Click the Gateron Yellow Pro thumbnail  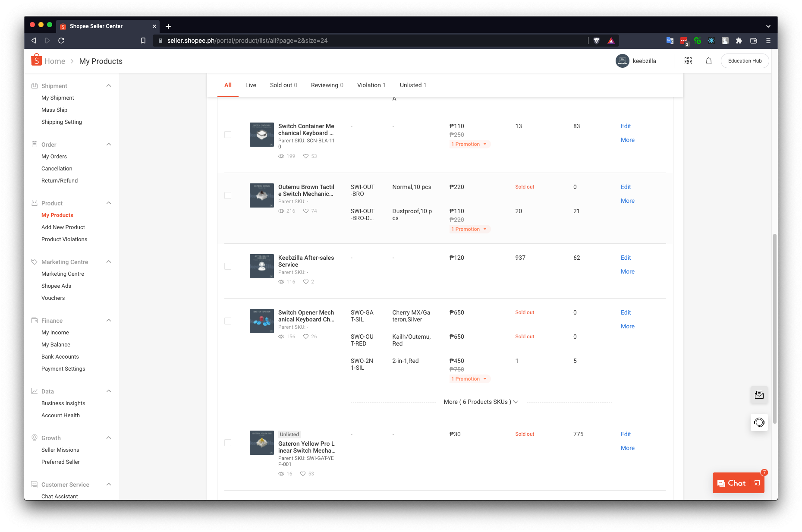tap(262, 443)
